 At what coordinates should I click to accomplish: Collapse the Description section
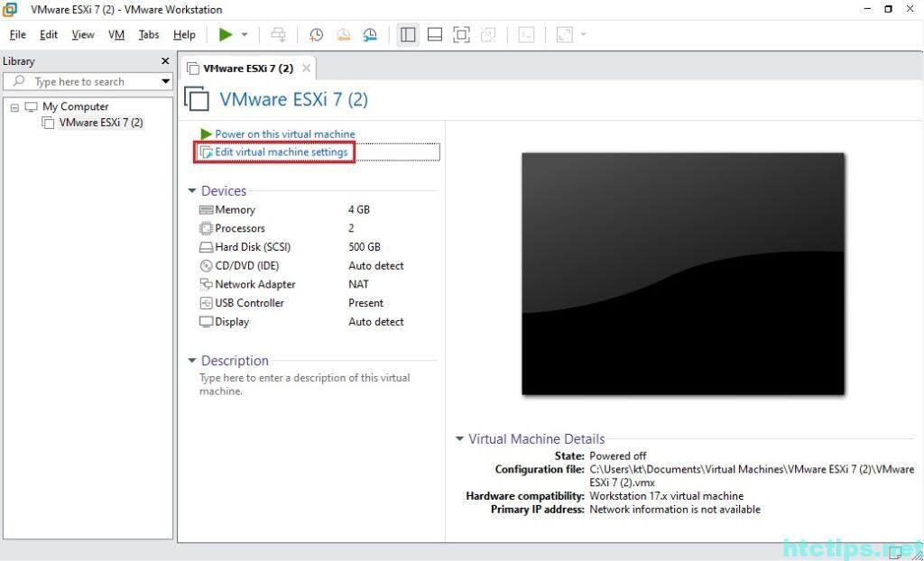pos(191,360)
